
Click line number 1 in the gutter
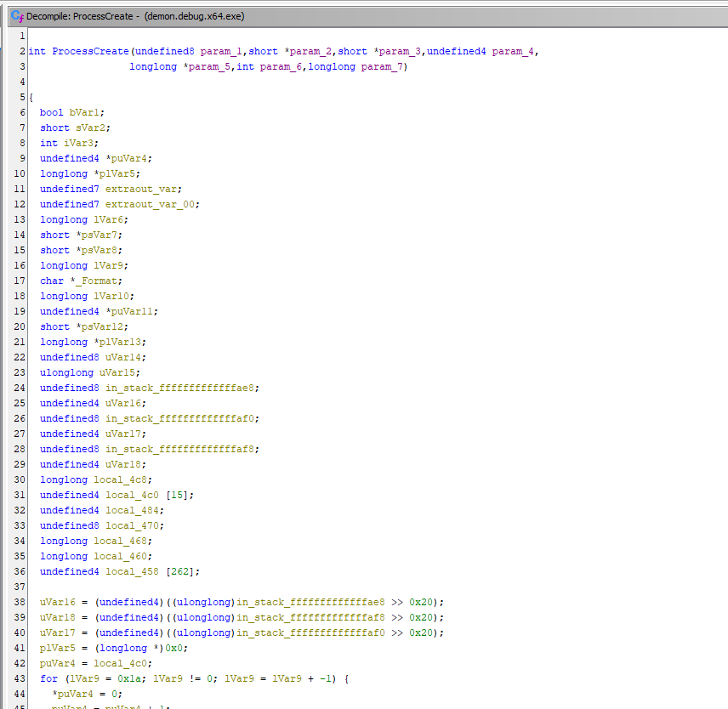click(23, 36)
